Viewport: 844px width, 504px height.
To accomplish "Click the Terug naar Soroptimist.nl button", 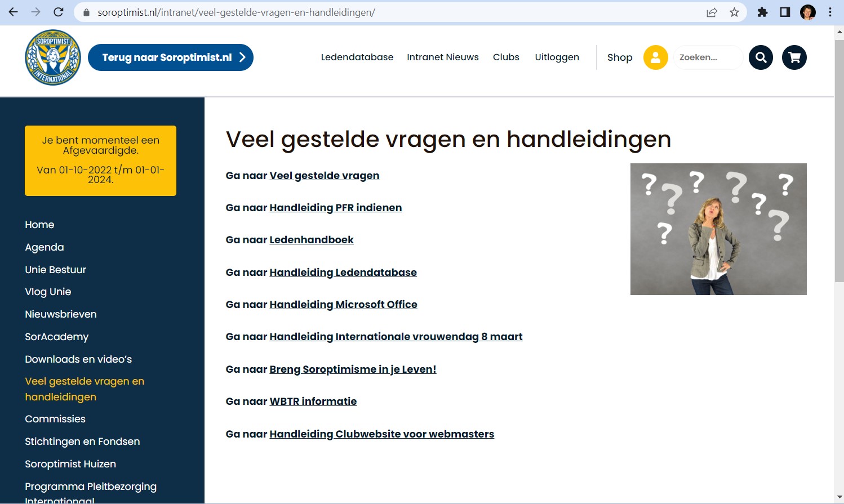I will coord(170,57).
